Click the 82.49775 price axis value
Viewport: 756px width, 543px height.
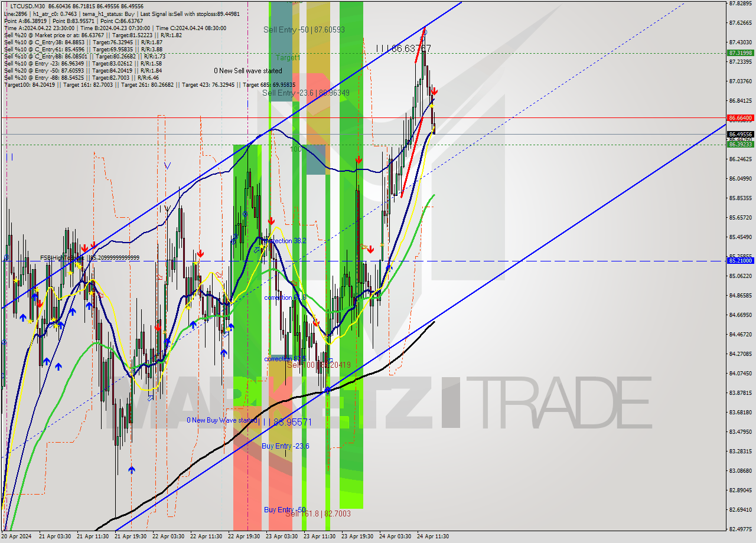coord(740,529)
